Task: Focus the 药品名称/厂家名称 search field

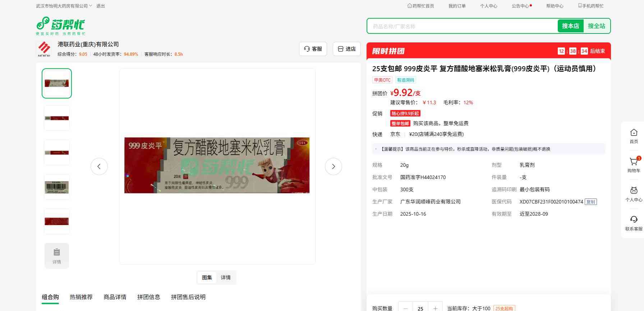Action: pos(462,26)
